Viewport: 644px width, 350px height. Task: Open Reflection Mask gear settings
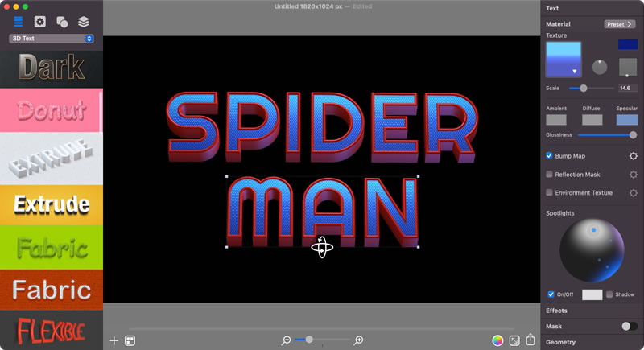click(634, 175)
